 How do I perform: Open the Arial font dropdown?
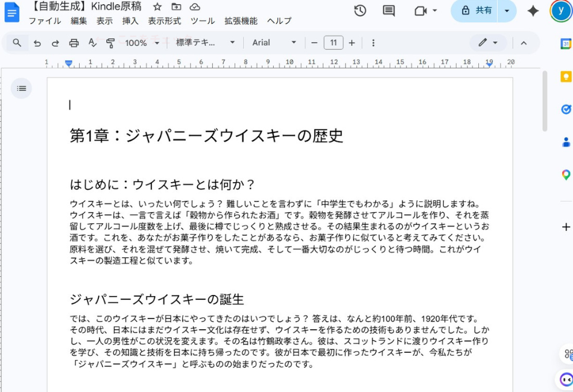274,43
